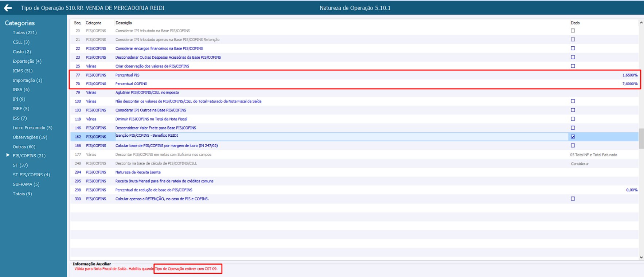The image size is (644, 277).
Task: Choose the ST (37) category
Action: (x=20, y=165)
